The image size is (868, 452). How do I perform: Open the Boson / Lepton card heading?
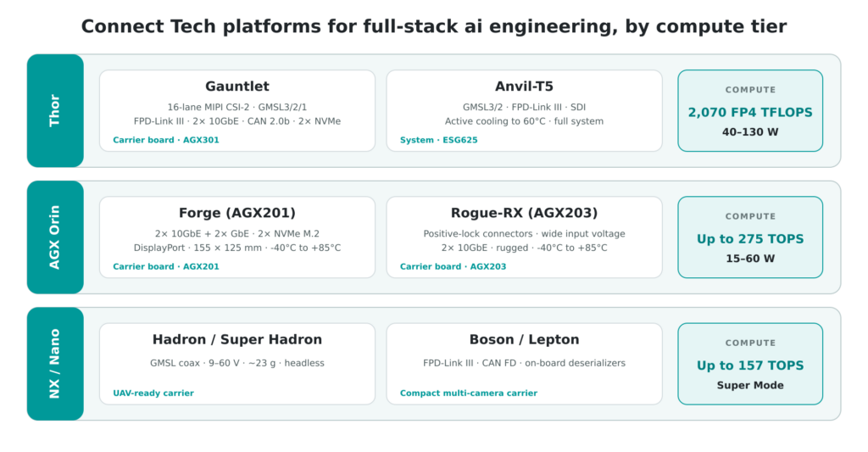[524, 339]
